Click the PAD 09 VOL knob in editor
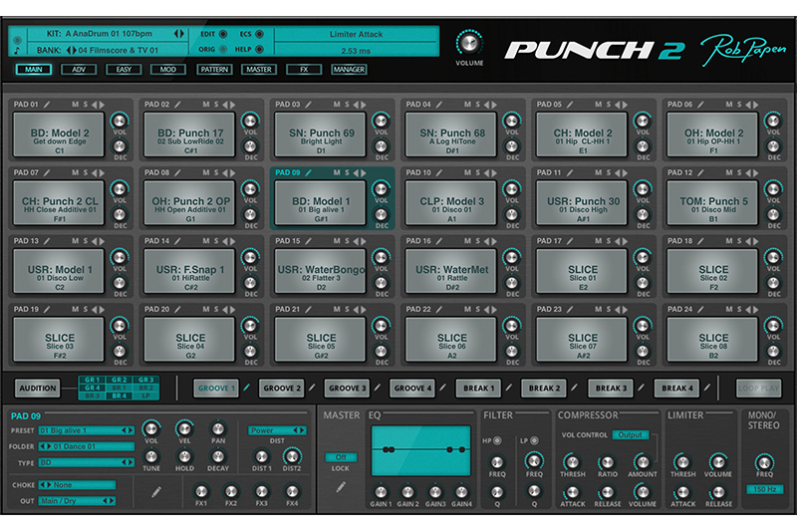This screenshot has height=532, width=797. click(x=151, y=428)
